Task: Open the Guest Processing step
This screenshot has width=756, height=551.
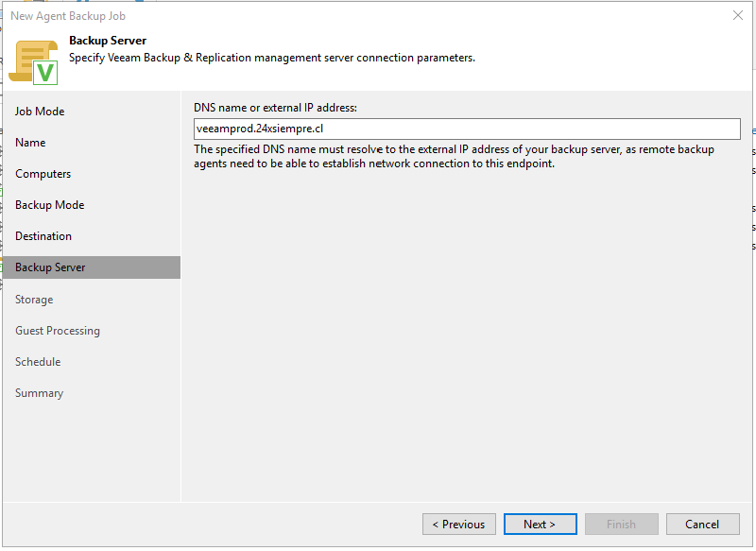Action: click(x=58, y=331)
